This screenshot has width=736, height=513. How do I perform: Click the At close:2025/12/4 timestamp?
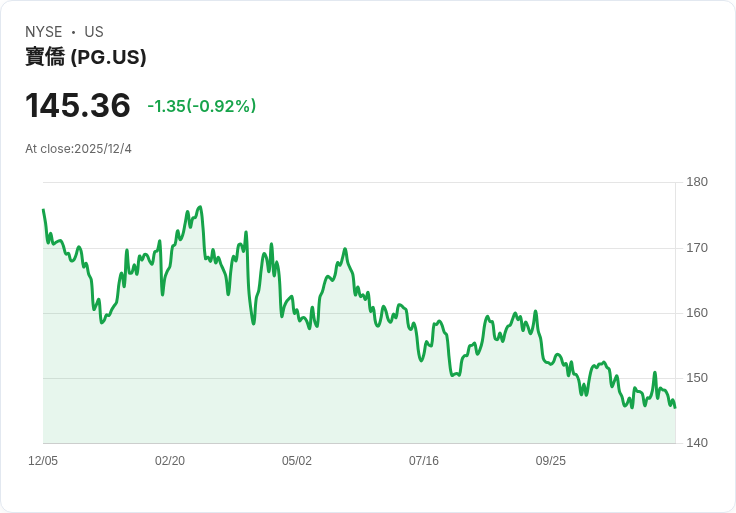(78, 149)
